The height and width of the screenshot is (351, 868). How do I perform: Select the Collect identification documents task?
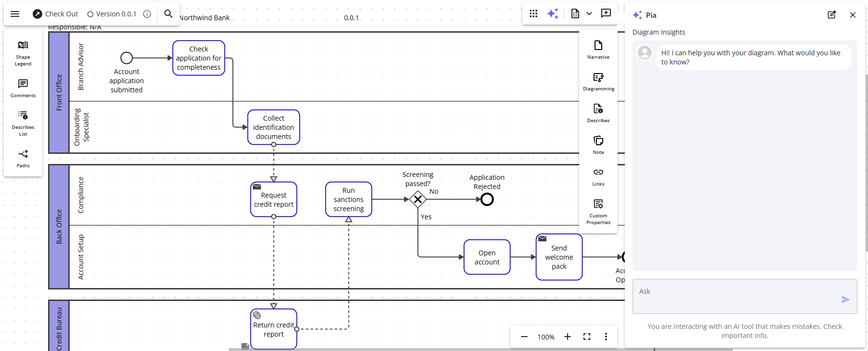point(274,127)
